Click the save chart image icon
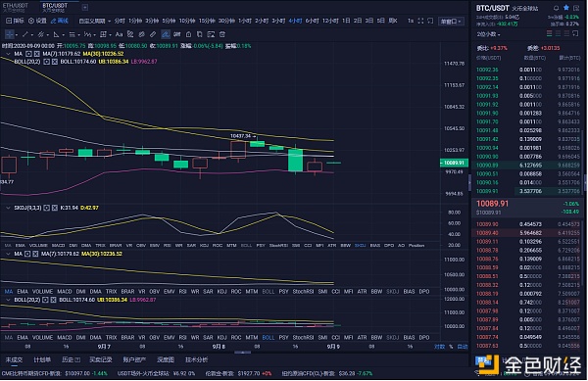Viewport: 588px width, 381px height. pyautogui.click(x=211, y=34)
